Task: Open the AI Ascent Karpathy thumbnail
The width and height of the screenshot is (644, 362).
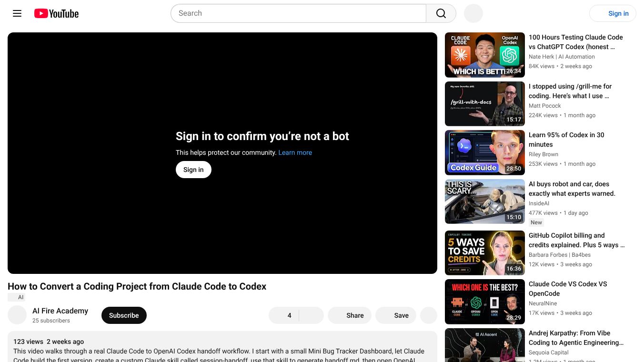Action: click(x=485, y=345)
